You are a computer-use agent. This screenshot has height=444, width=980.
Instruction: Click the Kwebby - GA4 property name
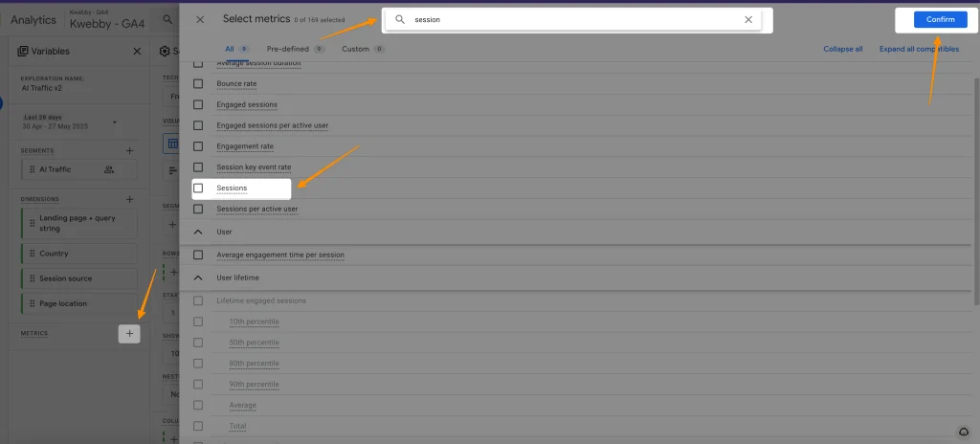pyautogui.click(x=107, y=24)
